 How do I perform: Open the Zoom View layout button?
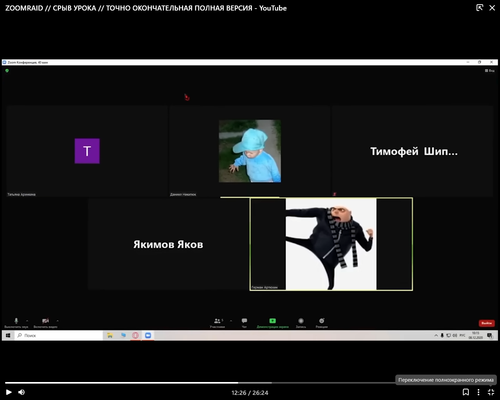490,71
